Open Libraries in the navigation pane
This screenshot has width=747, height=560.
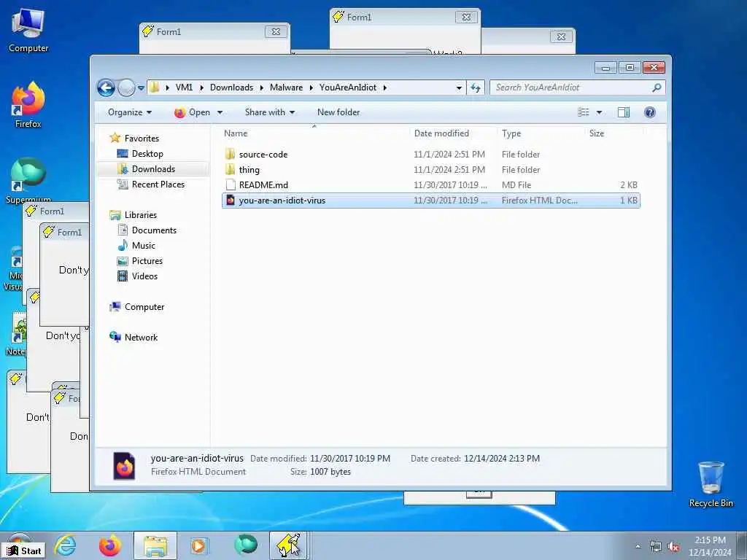pyautogui.click(x=141, y=215)
